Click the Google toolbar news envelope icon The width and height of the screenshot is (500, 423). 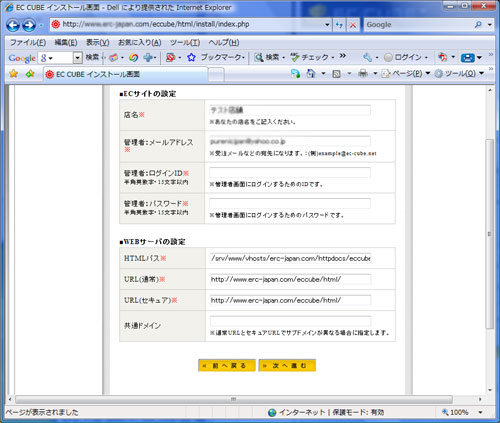click(x=114, y=57)
